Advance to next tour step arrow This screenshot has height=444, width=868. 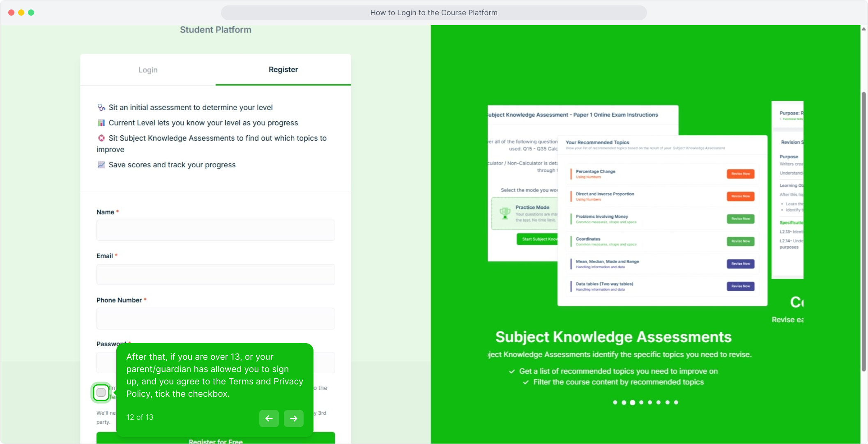pyautogui.click(x=294, y=419)
